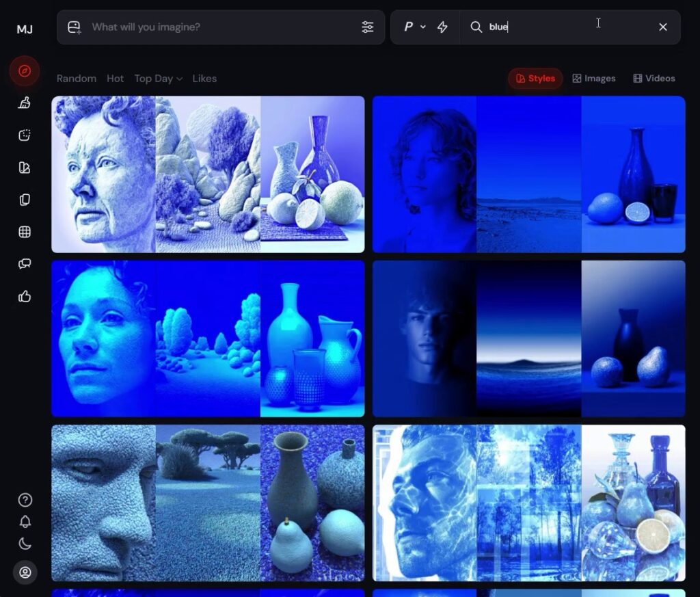The image size is (700, 597).
Task: Open the Explore compass icon in sidebar
Action: coord(25,71)
